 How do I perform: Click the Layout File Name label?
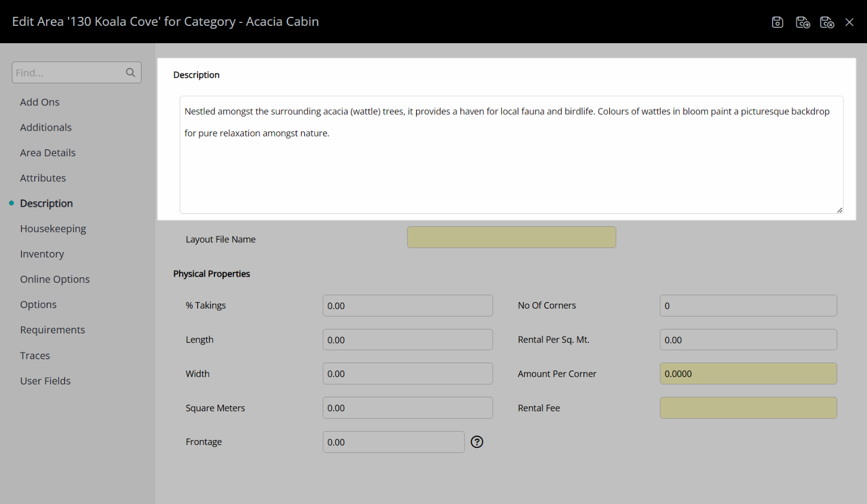221,239
